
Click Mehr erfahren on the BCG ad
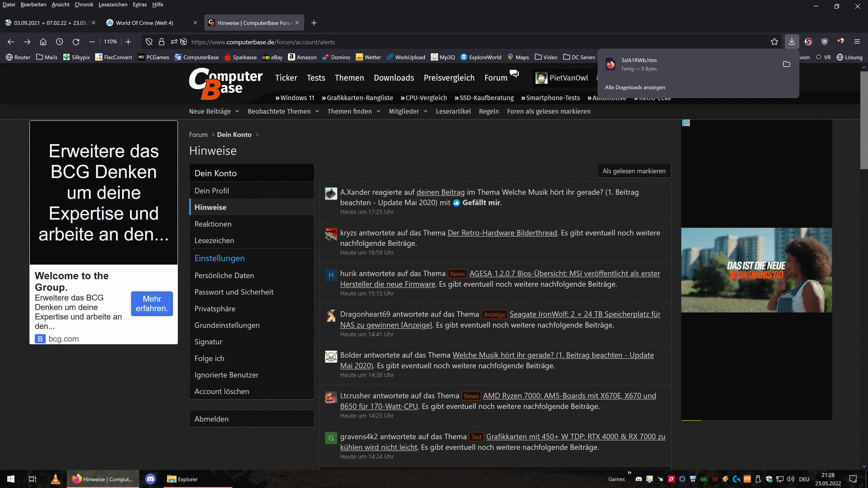[x=152, y=303]
